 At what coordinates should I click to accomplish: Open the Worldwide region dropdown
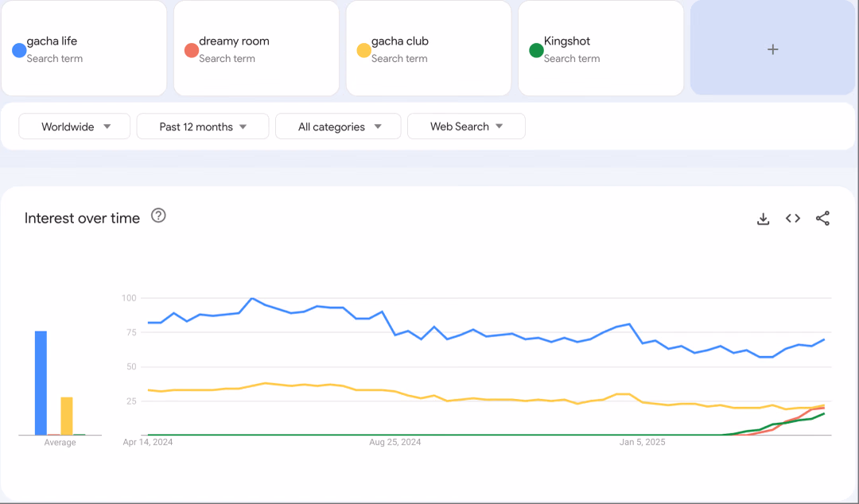tap(75, 126)
